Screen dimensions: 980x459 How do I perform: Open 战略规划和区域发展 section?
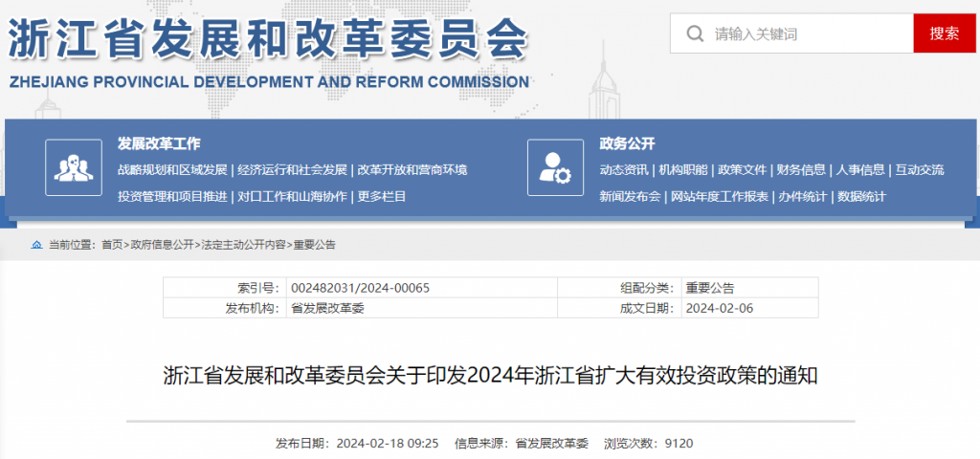tap(172, 170)
